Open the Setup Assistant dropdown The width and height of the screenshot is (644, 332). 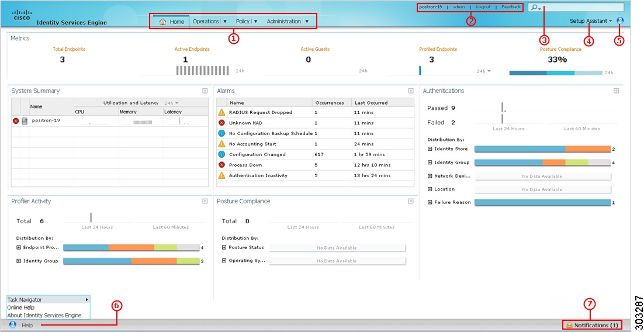(591, 20)
